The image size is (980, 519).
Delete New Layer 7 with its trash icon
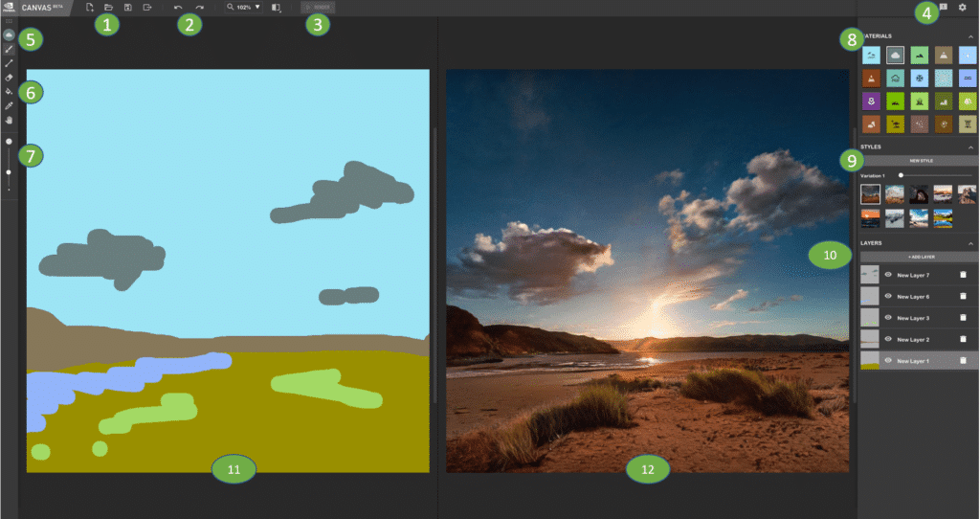pos(963,275)
